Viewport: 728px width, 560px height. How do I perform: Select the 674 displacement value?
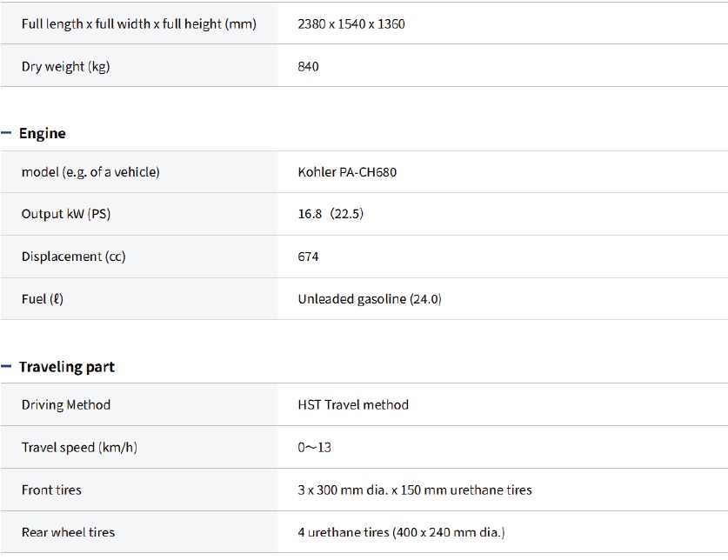309,257
